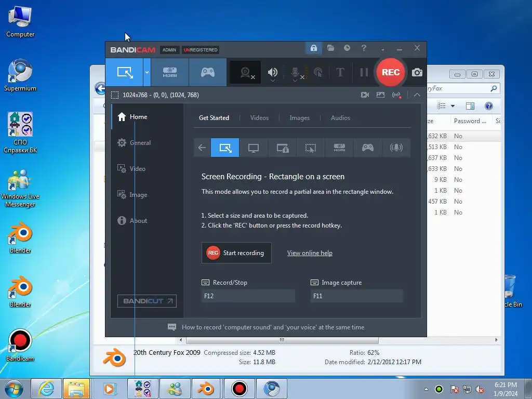
Task: Select specific window recording mode icon with lock
Action: click(x=282, y=148)
